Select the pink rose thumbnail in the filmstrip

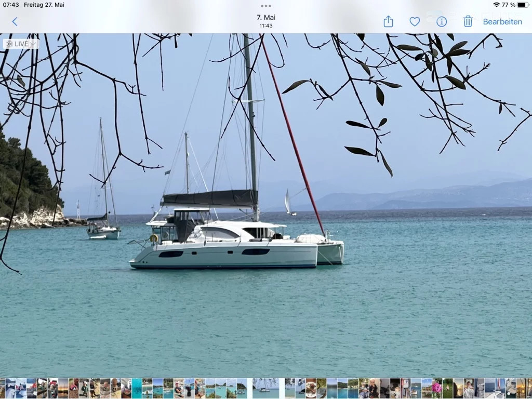point(437,389)
